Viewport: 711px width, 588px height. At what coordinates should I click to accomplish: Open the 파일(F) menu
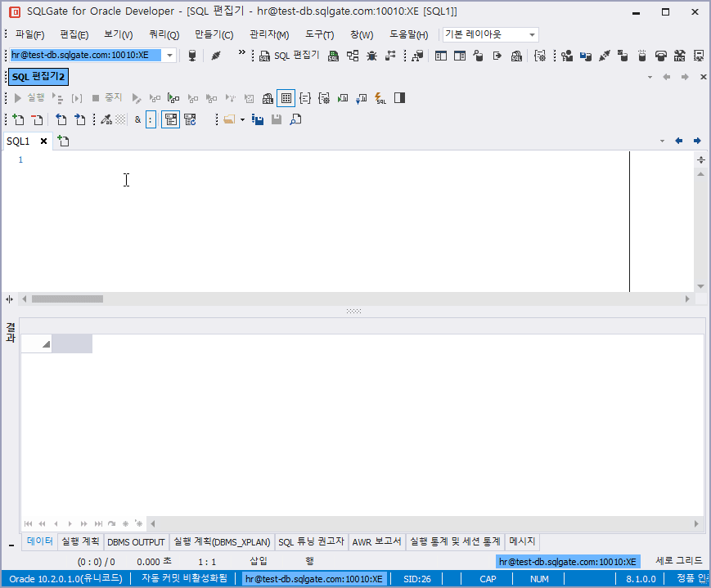29,35
